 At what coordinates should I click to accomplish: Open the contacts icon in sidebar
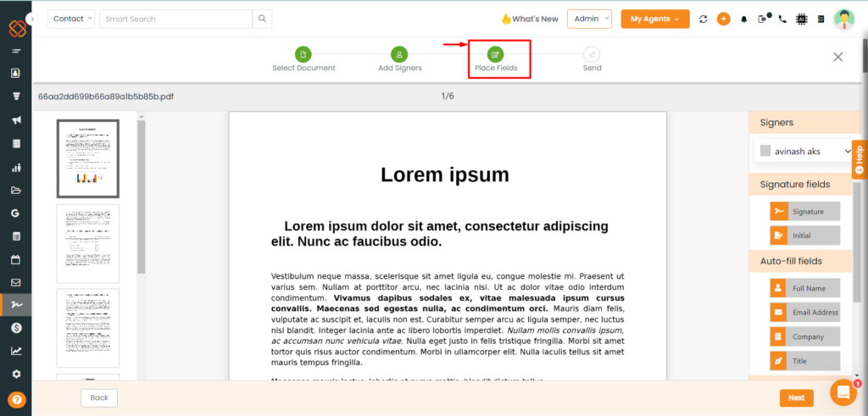(16, 73)
